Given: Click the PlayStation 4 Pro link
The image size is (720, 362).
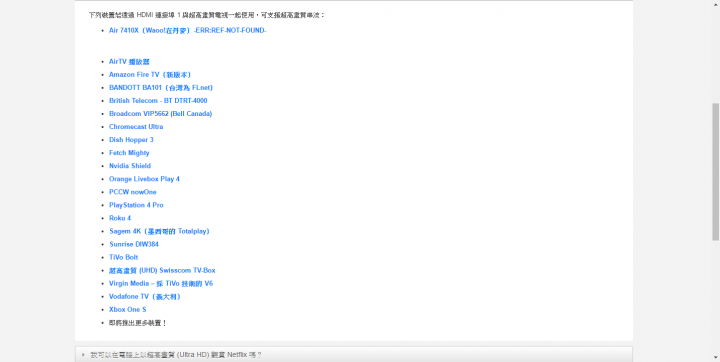Looking at the screenshot, I should (x=136, y=205).
